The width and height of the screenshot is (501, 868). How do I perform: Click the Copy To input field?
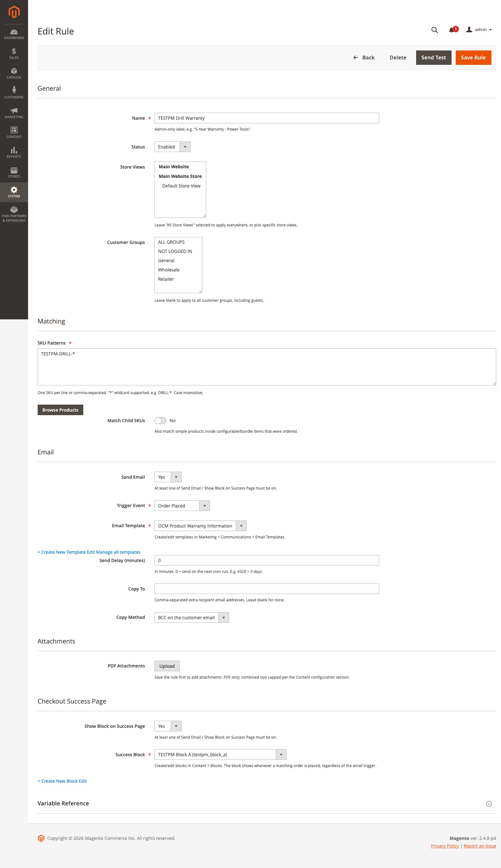pos(267,589)
